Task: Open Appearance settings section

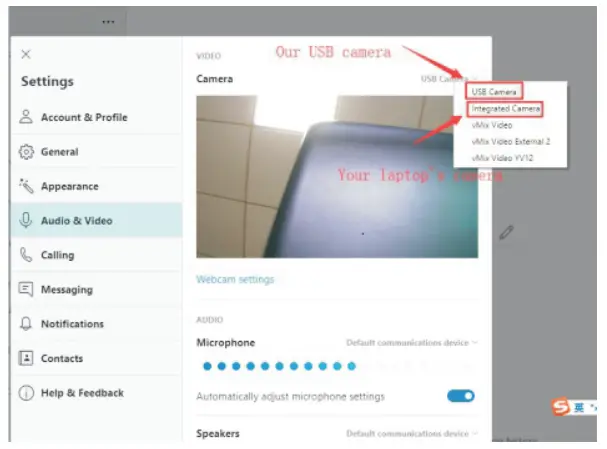Action: click(x=97, y=186)
